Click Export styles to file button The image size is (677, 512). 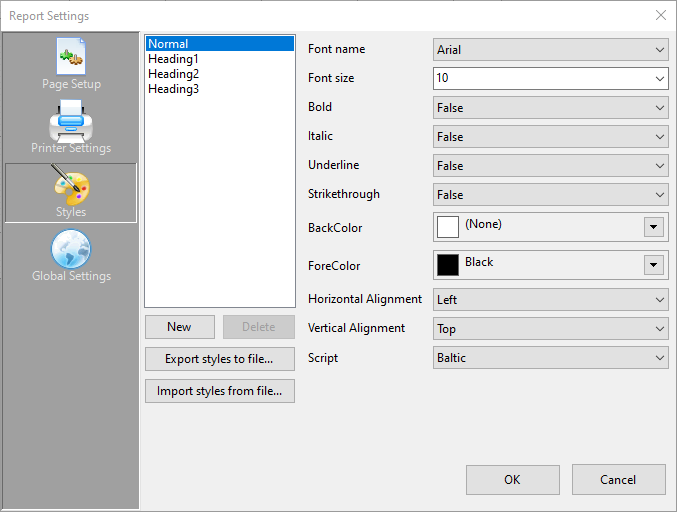pos(220,359)
